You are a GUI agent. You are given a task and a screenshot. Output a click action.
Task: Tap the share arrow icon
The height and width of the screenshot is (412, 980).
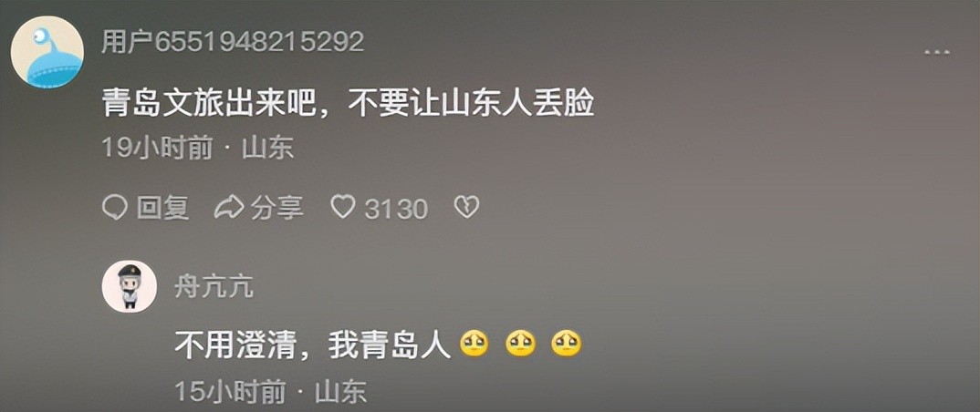[229, 208]
